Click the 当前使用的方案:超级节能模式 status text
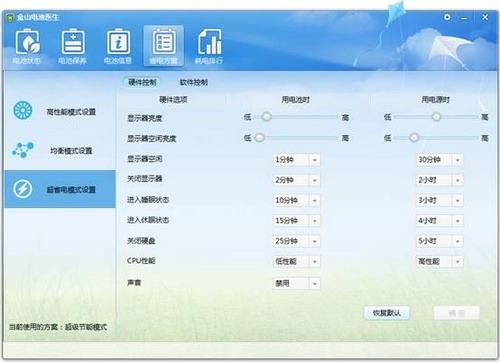Screen dimensions: 500x362 (x=58, y=327)
